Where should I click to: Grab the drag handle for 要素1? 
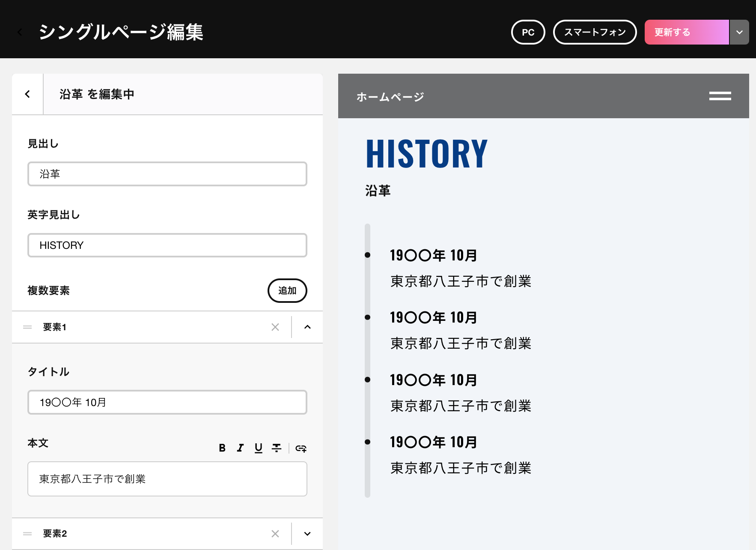27,327
